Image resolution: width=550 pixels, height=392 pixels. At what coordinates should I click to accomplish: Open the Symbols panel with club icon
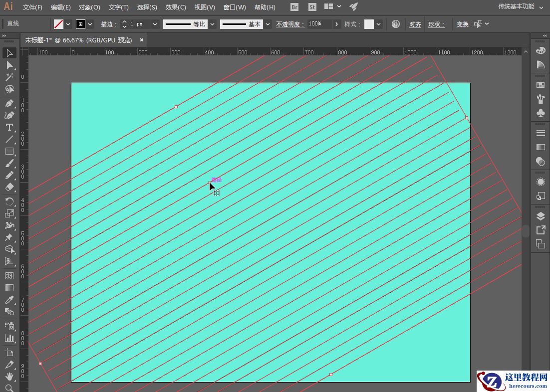click(x=540, y=113)
